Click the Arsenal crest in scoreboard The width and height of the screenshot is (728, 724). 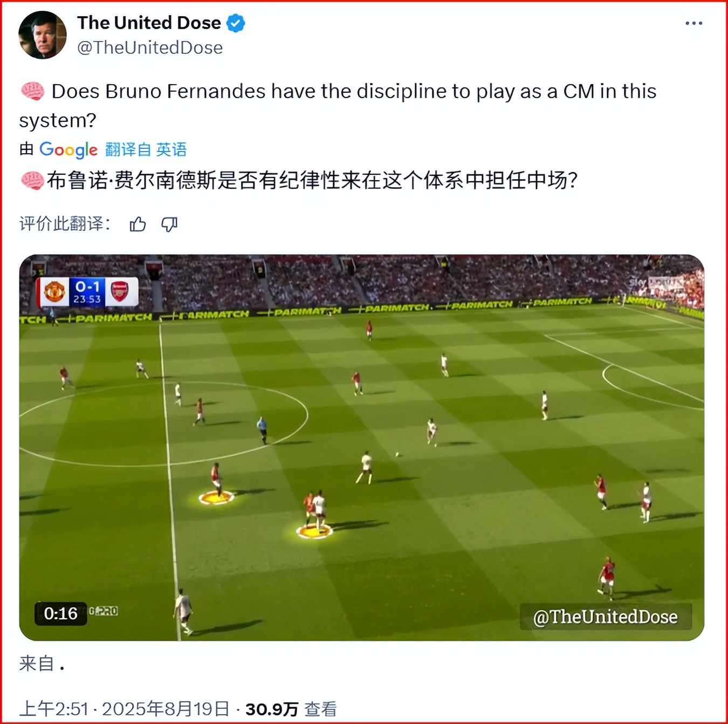[x=119, y=291]
